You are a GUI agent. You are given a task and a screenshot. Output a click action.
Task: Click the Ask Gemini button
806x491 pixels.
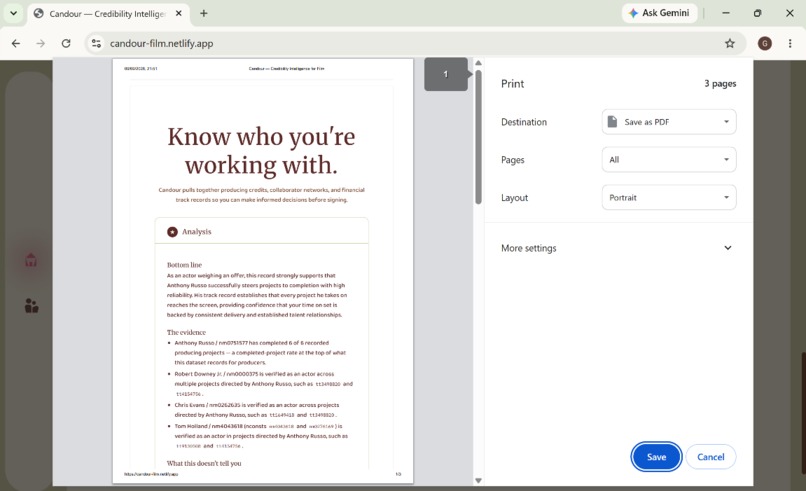[660, 13]
